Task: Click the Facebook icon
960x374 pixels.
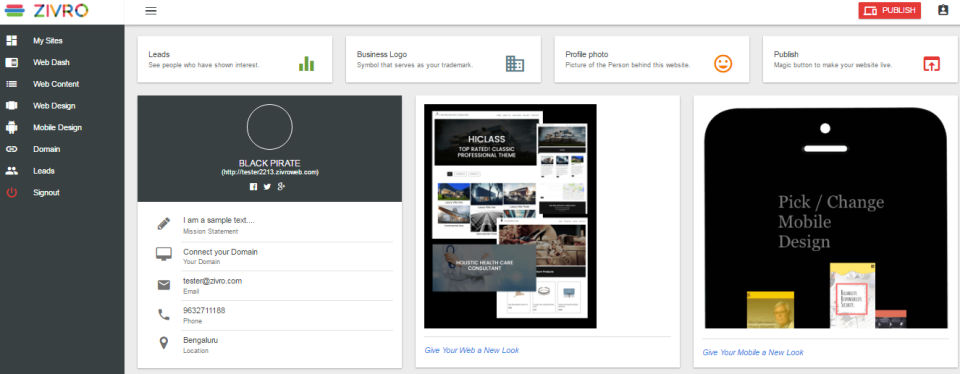Action: (253, 187)
